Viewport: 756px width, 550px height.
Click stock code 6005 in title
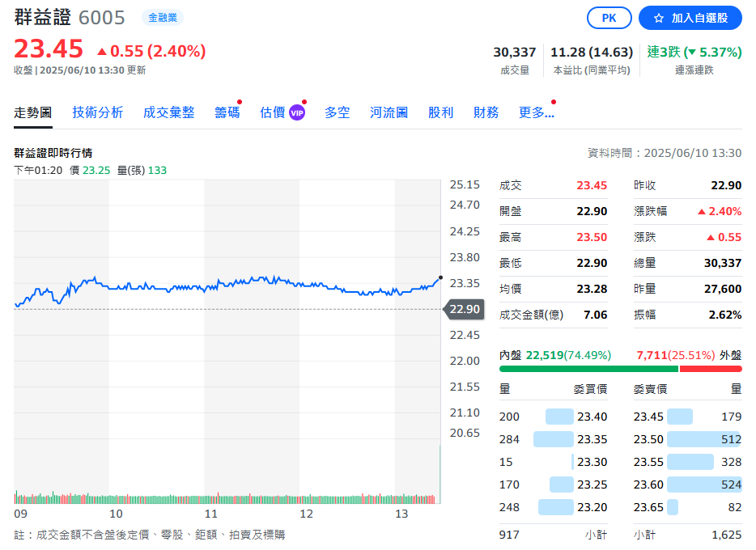click(102, 18)
